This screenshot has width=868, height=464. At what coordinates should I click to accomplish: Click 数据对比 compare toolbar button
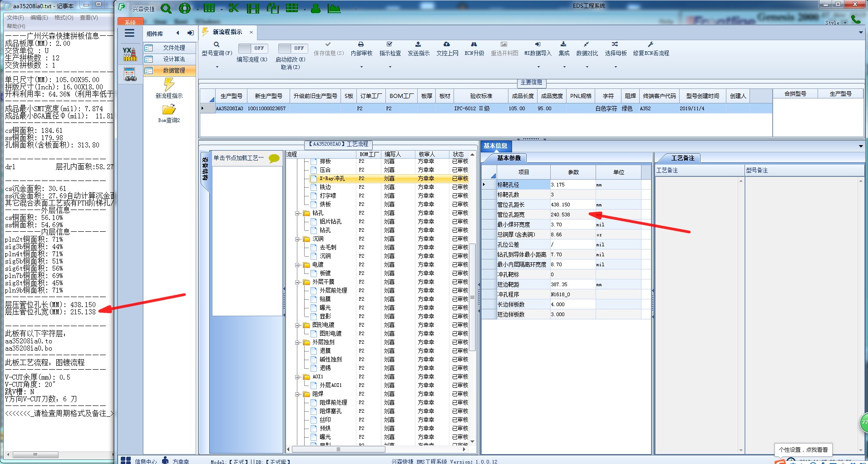(x=587, y=49)
